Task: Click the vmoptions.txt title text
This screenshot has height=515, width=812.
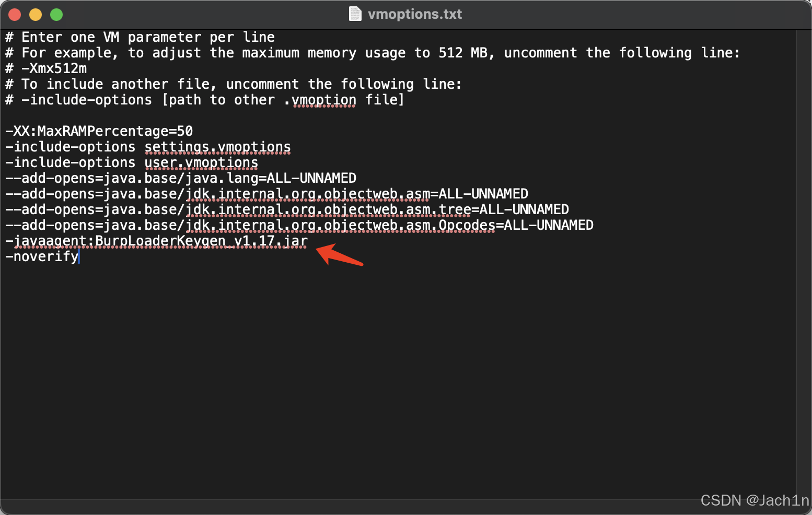Action: pyautogui.click(x=415, y=14)
